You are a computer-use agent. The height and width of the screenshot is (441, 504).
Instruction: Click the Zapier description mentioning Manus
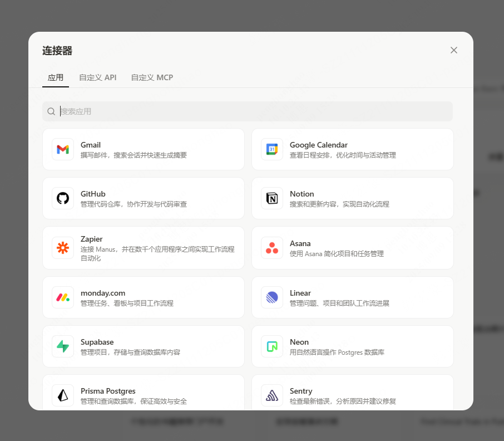157,254
